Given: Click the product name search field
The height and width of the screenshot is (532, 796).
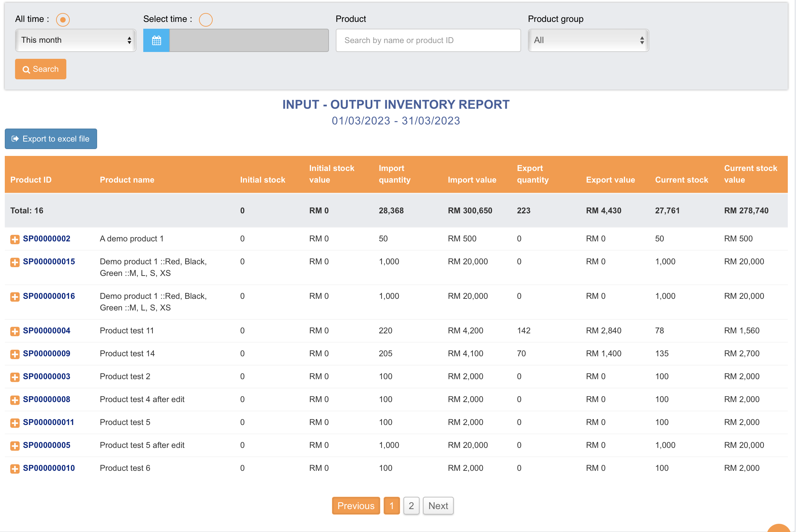Looking at the screenshot, I should (428, 40).
